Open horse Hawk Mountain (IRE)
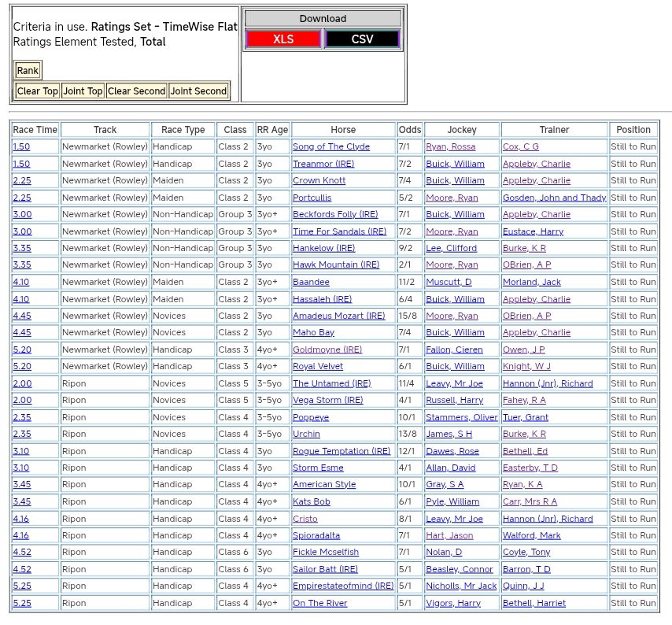This screenshot has width=672, height=625. (x=335, y=265)
